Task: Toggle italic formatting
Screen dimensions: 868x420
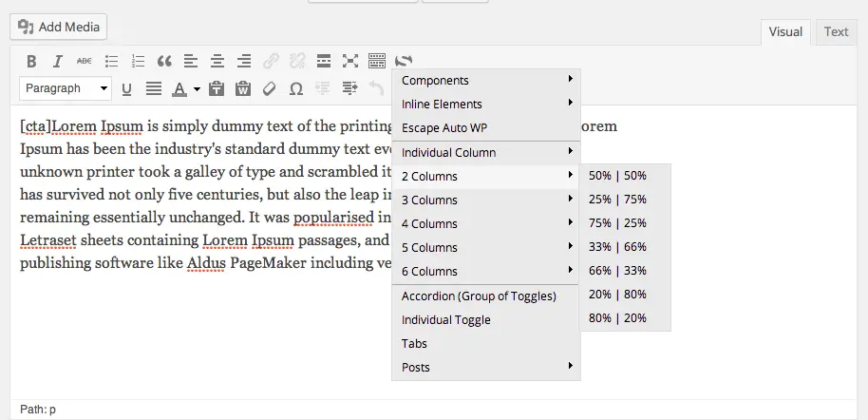Action: 58,61
